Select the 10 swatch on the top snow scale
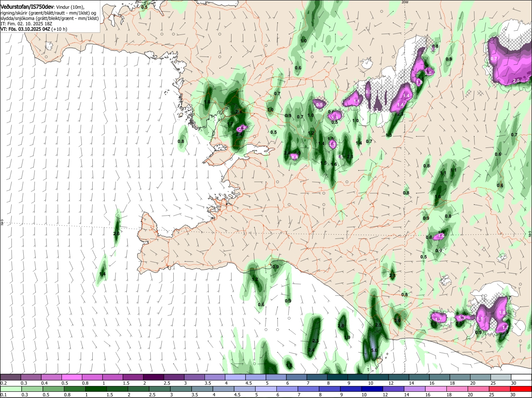This screenshot has width=532, height=398. (x=378, y=377)
